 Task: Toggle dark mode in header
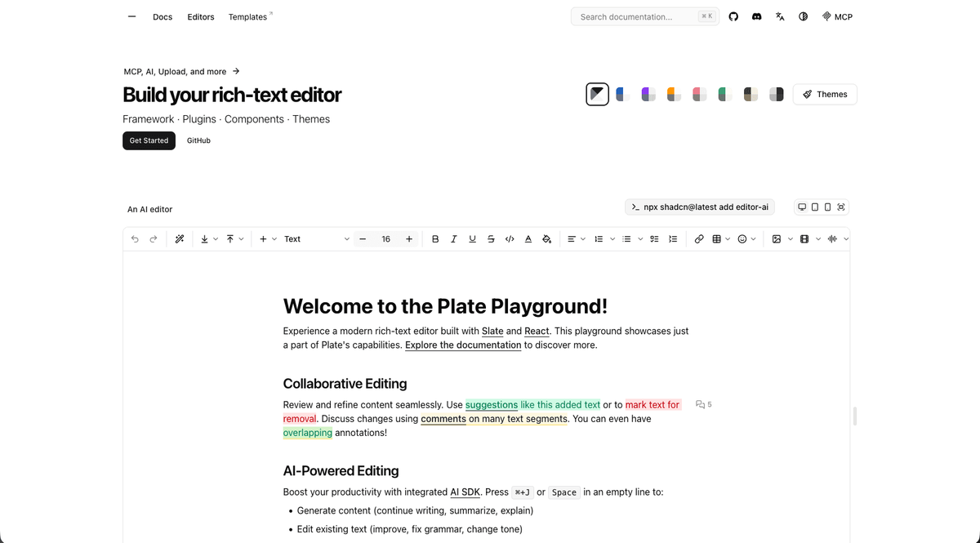(804, 16)
